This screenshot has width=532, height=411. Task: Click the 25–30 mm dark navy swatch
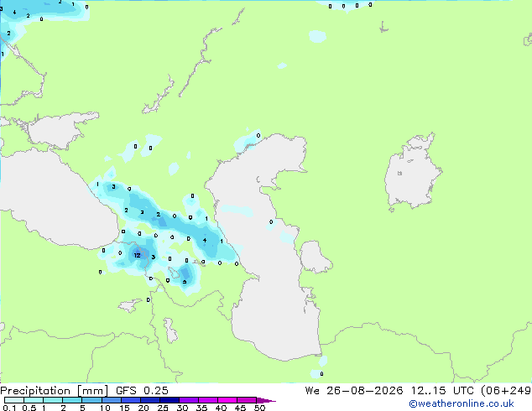170,400
